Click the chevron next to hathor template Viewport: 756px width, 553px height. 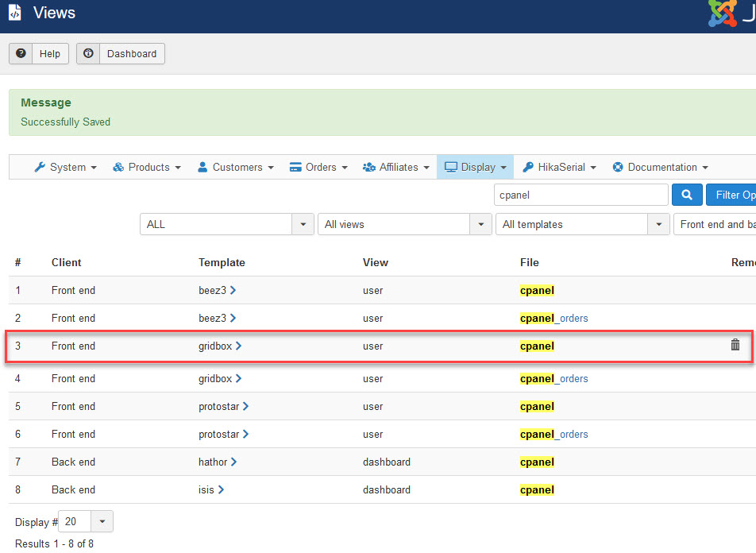pyautogui.click(x=233, y=462)
